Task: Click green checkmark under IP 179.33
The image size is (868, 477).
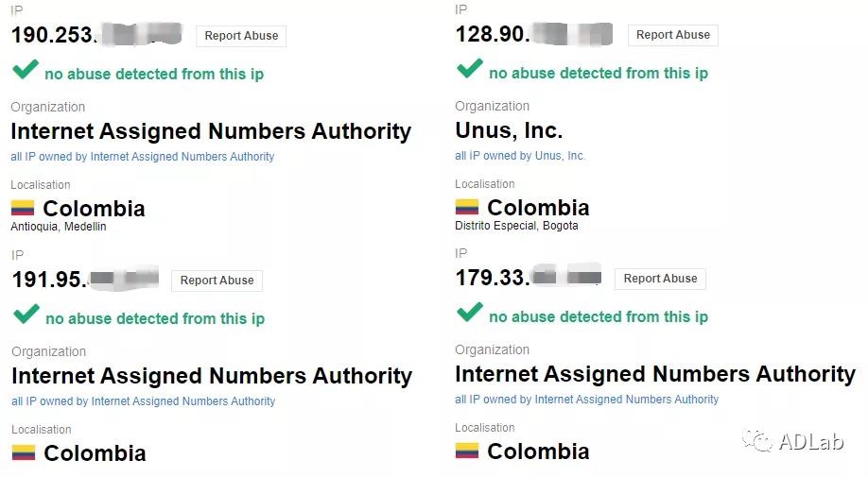Action: [470, 312]
